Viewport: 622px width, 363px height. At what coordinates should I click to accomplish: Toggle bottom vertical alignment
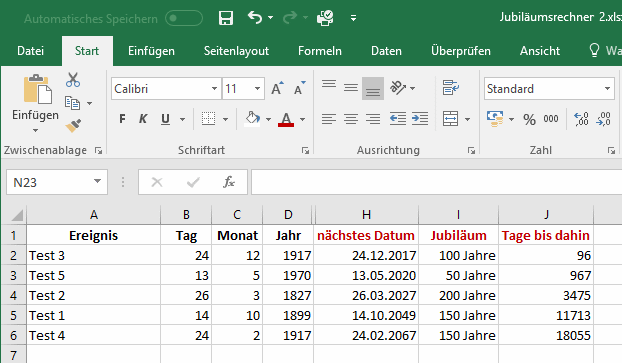coord(373,88)
